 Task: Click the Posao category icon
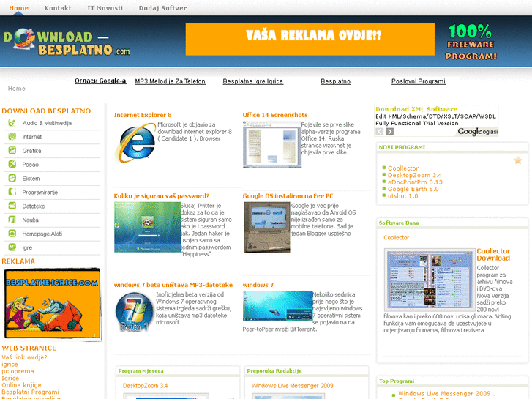tap(12, 164)
